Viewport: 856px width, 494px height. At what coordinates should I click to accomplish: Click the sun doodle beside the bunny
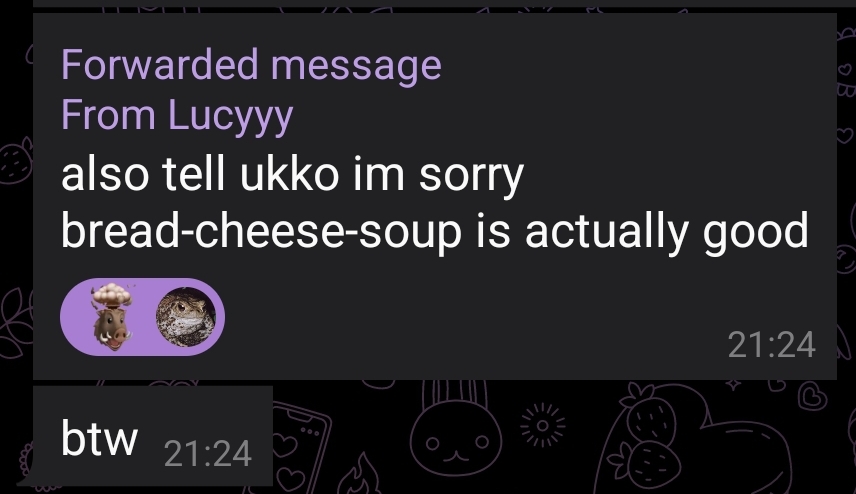pyautogui.click(x=543, y=425)
